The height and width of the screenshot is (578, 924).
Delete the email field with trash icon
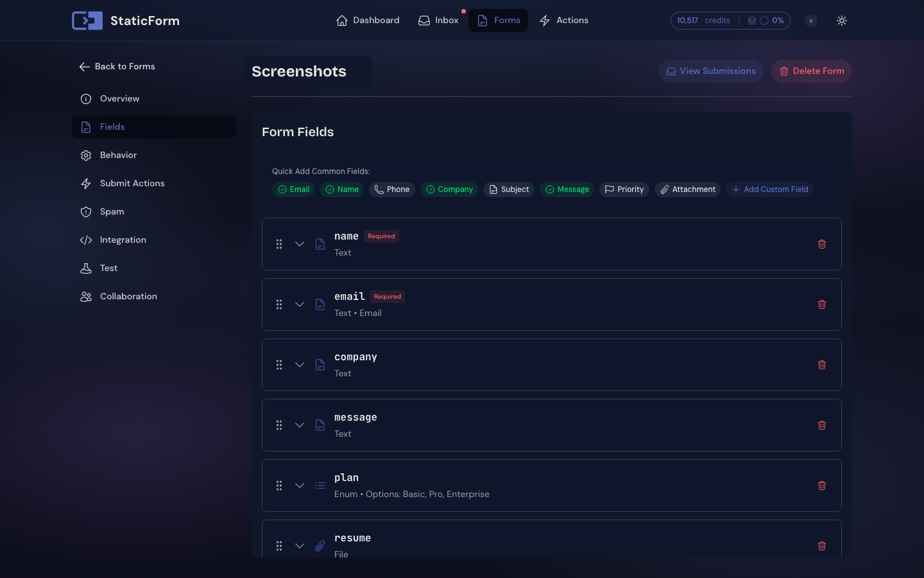pos(822,304)
